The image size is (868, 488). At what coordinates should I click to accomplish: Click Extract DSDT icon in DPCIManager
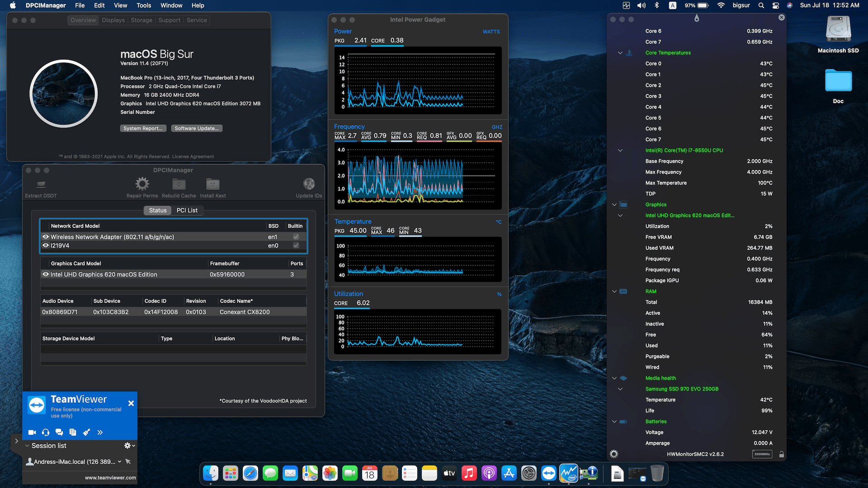click(x=41, y=184)
